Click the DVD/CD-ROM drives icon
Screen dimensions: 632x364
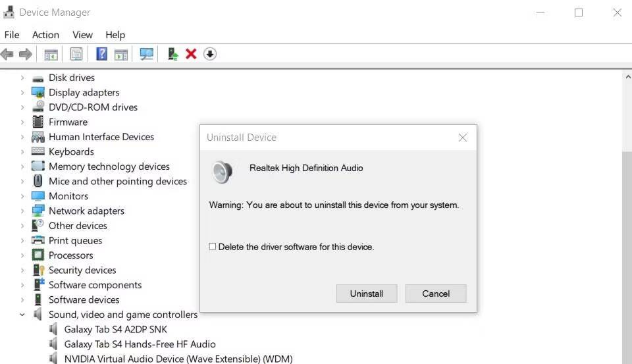[38, 107]
